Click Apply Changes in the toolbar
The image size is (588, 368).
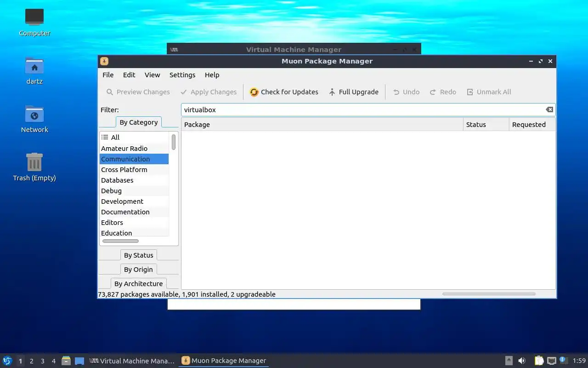208,92
